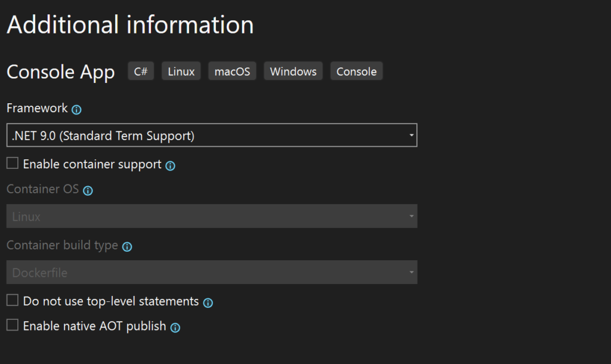Screen dimensions: 611x364
Task: Click the Additional information heading
Action: (130, 25)
